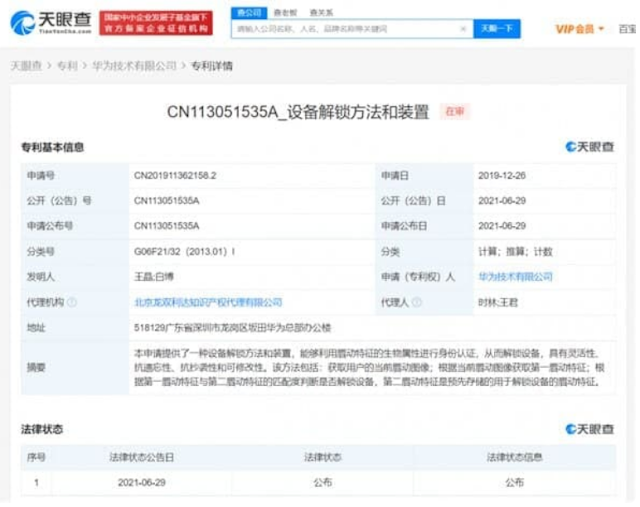The image size is (640, 507).
Task: Click info icon beside 代理人 label
Action: click(417, 302)
